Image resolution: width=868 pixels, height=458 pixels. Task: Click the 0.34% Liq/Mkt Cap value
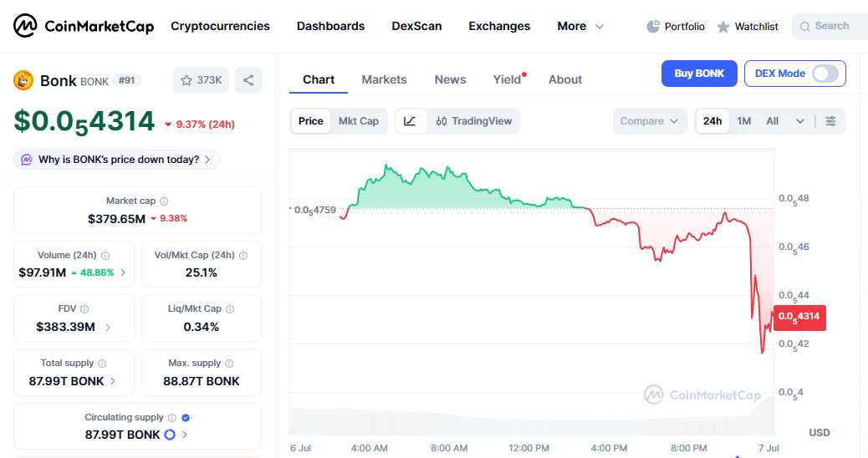click(202, 327)
